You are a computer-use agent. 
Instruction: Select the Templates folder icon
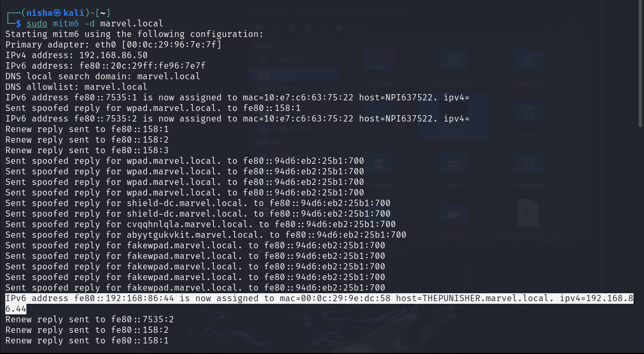[x=528, y=165]
